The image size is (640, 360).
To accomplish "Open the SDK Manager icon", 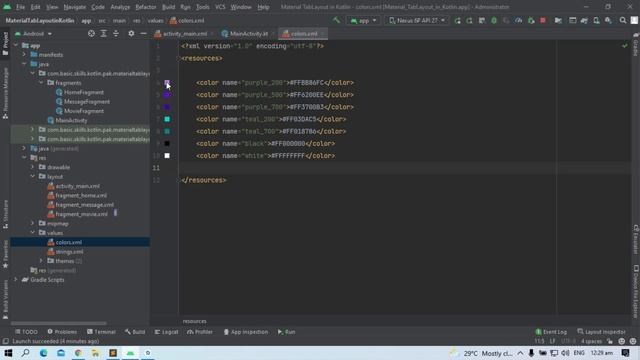I will [608, 20].
